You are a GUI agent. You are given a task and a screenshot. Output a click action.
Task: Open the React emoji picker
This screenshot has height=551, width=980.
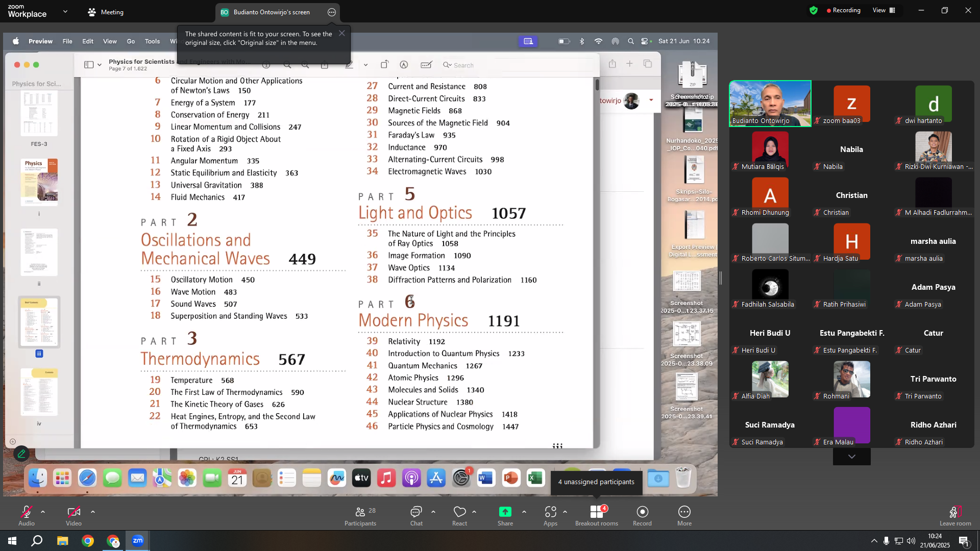pos(459,516)
